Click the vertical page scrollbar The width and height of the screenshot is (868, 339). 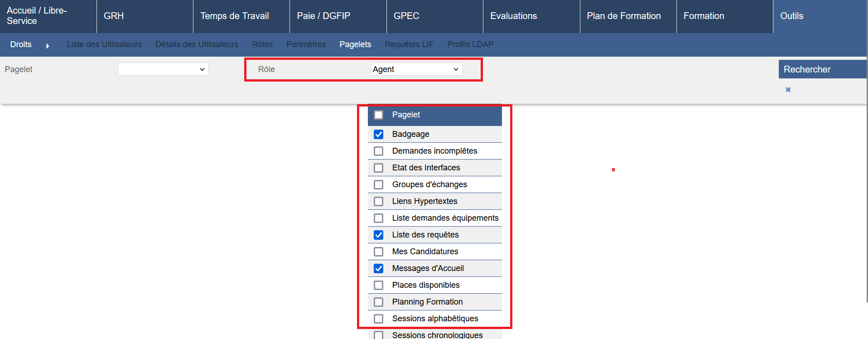click(x=866, y=181)
